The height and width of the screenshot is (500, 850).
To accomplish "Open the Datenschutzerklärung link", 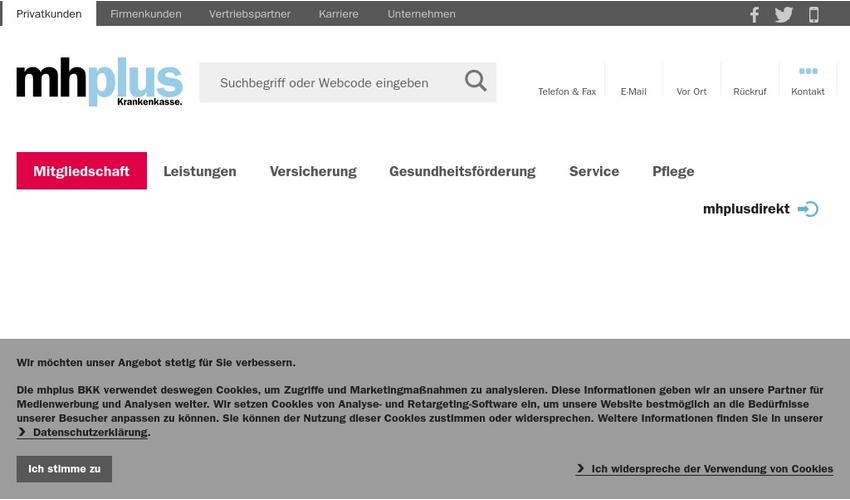I will point(90,433).
